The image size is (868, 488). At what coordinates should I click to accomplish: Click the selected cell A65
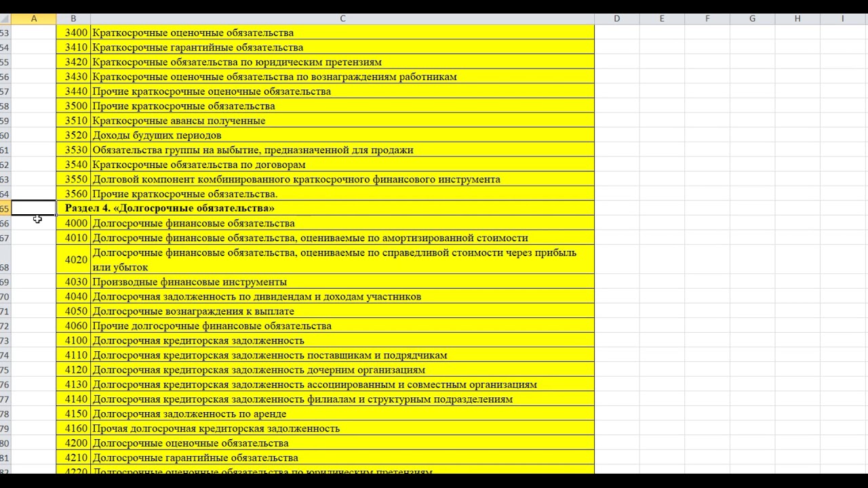tap(34, 208)
